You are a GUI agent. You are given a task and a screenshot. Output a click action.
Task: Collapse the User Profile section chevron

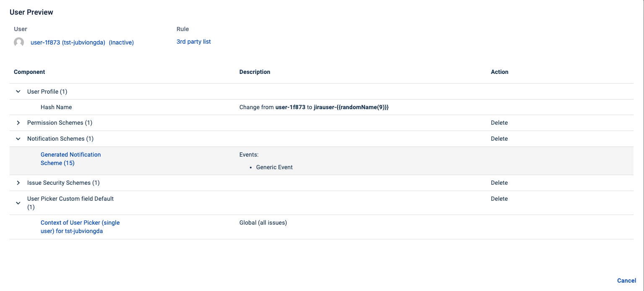coord(18,92)
